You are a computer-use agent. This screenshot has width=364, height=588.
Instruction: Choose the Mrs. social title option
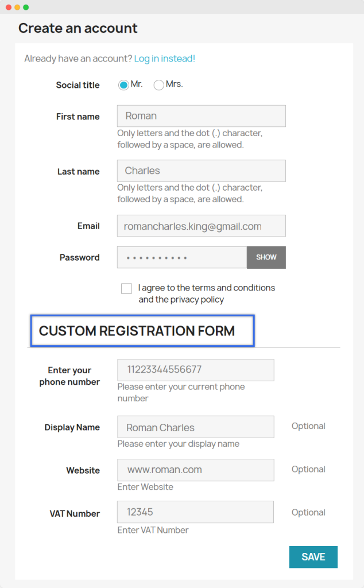159,85
